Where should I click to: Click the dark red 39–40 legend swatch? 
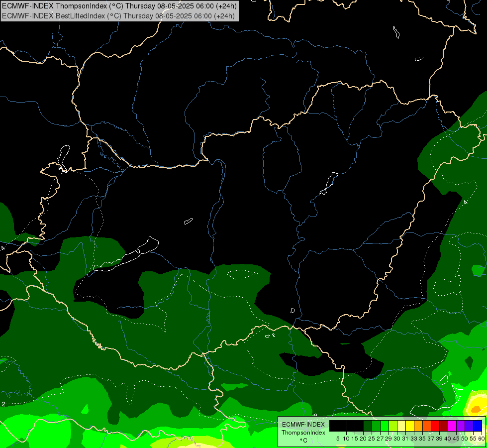444,426
